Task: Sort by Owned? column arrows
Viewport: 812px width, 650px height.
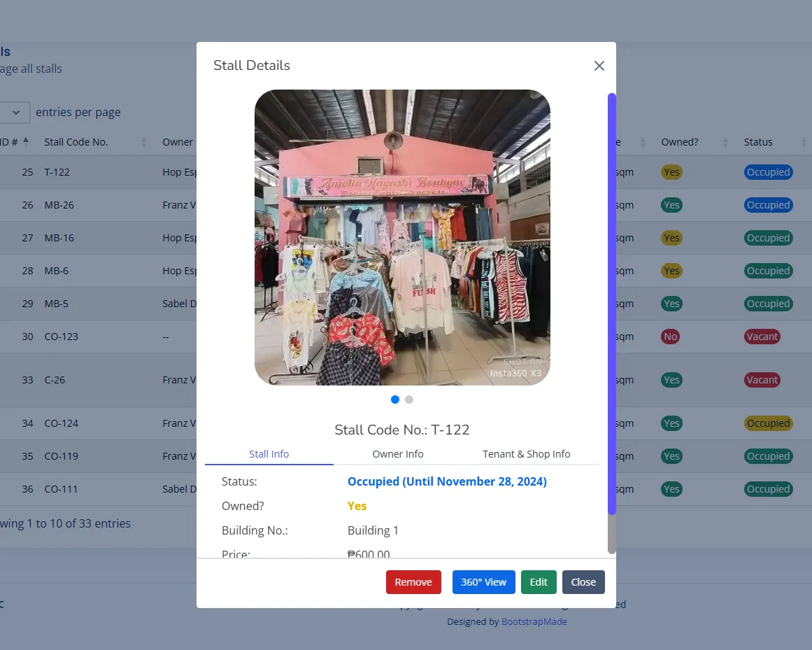Action: click(x=725, y=143)
